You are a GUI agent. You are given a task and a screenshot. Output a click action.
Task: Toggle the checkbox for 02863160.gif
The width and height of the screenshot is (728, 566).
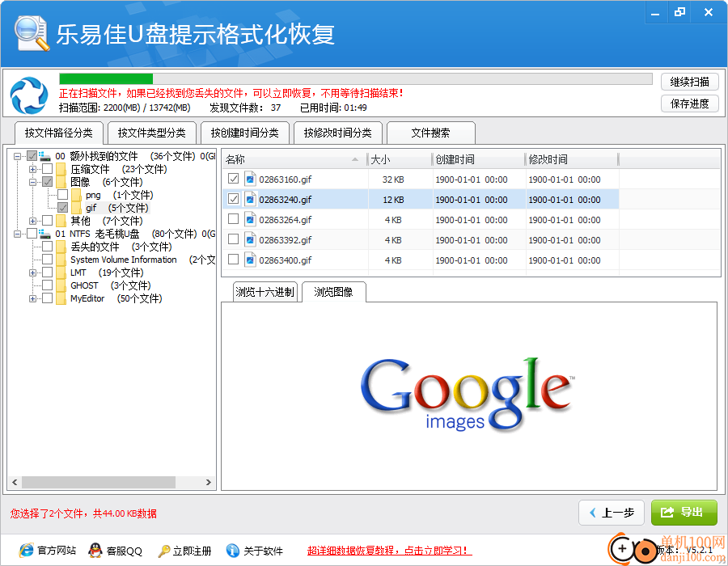click(x=234, y=179)
